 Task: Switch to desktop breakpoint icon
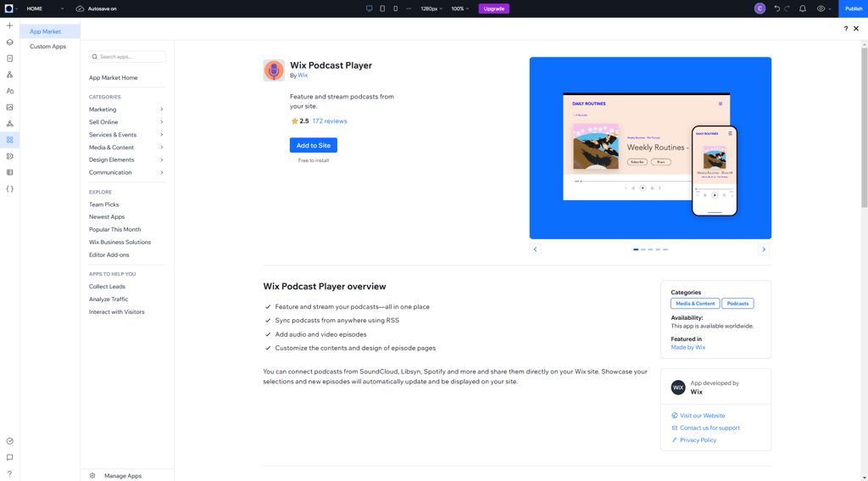370,8
